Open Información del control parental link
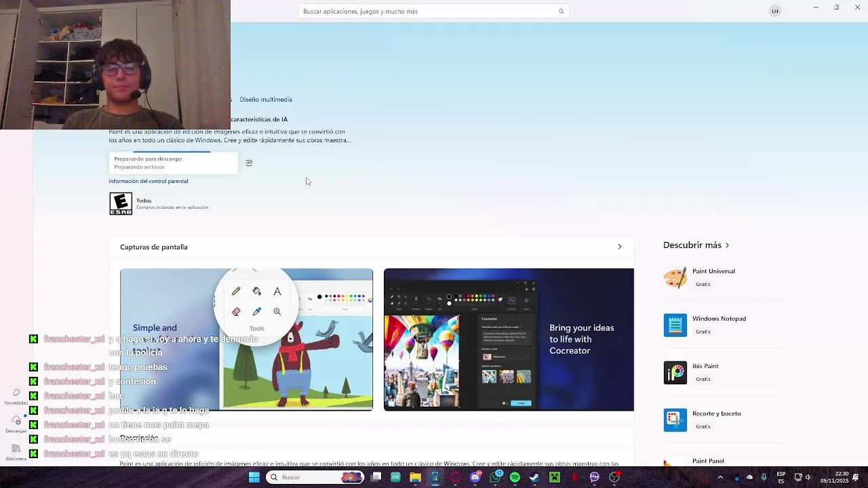 coord(149,181)
